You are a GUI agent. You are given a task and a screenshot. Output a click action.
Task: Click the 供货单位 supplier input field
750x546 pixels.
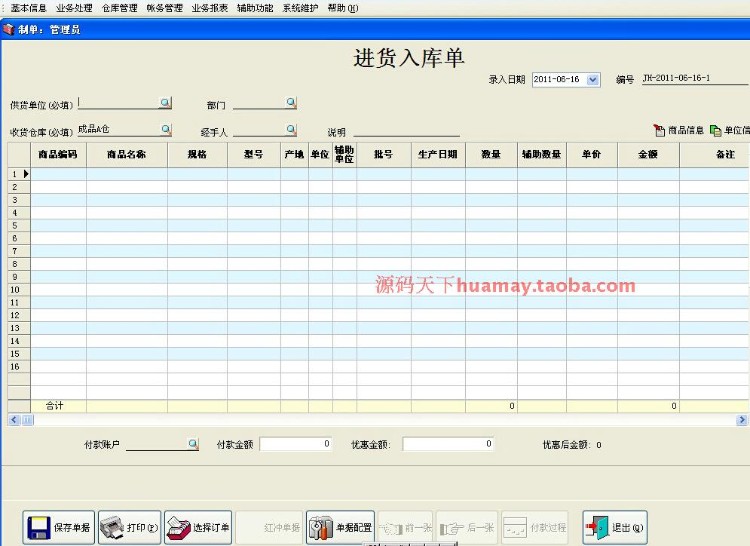[118, 103]
